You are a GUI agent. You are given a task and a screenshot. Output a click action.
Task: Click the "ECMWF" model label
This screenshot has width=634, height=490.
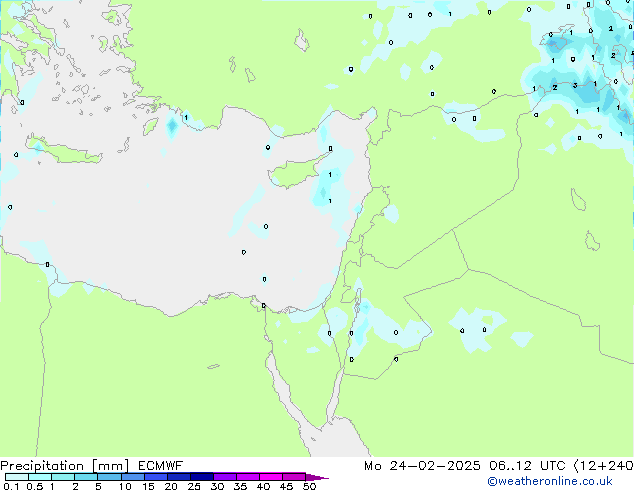point(161,466)
